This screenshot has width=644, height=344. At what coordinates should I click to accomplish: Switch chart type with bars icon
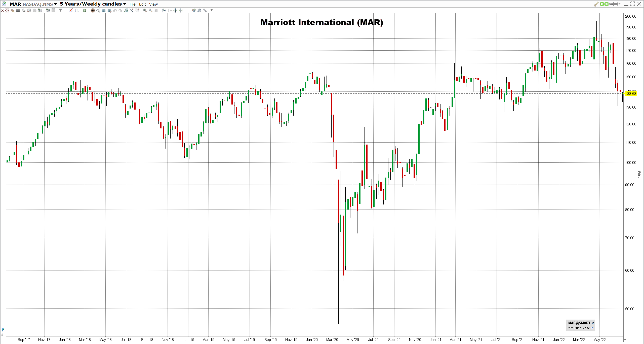click(76, 10)
